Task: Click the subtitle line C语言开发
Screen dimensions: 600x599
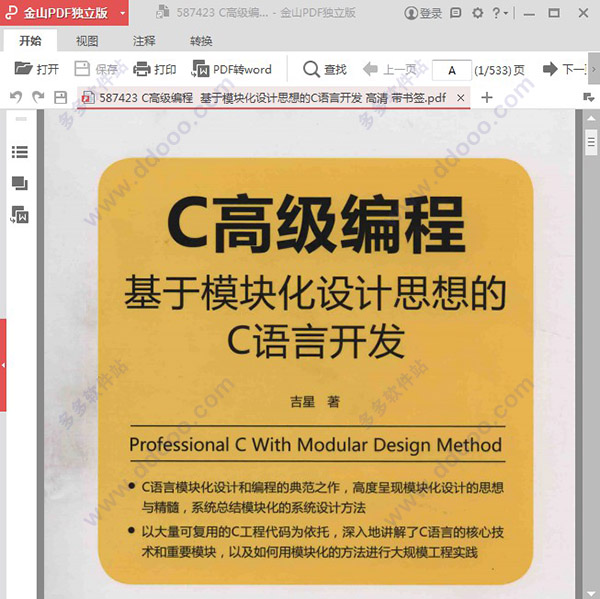Action: pyautogui.click(x=316, y=341)
